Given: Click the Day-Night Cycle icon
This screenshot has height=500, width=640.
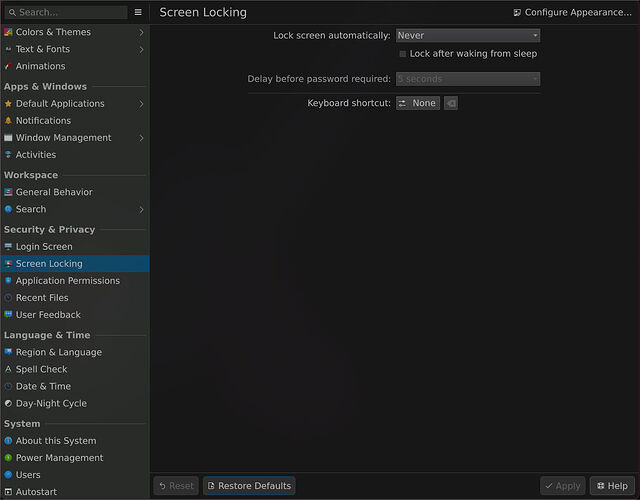Looking at the screenshot, I should click(x=8, y=403).
